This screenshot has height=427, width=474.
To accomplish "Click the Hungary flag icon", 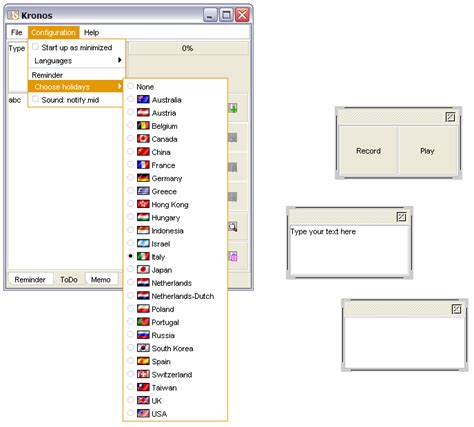I will [143, 217].
